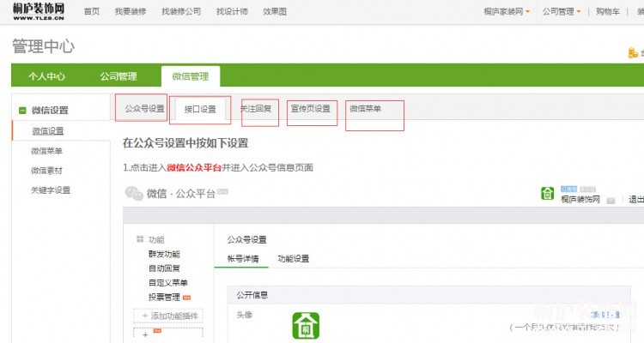Open the 桐庐家装网 dropdown menu

[x=507, y=11]
